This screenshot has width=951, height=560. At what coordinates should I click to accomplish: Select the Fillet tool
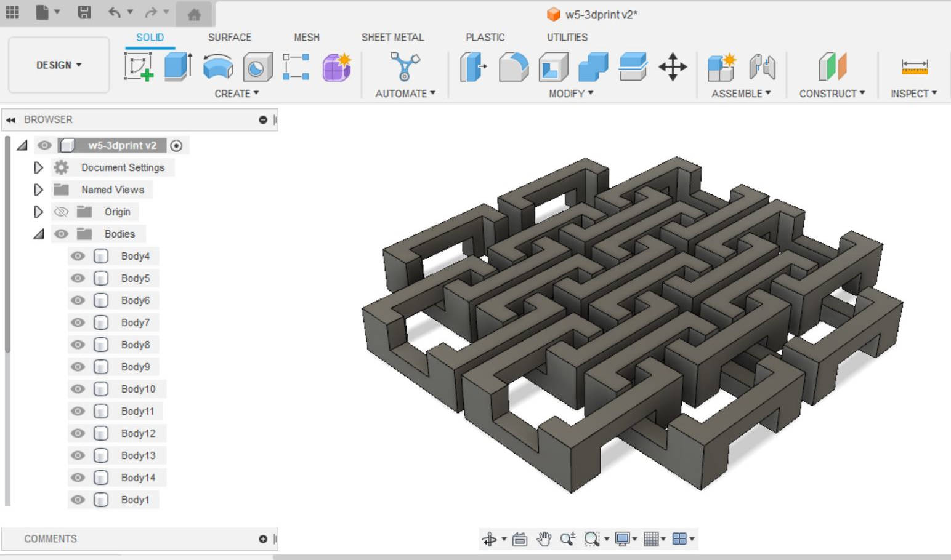click(513, 66)
